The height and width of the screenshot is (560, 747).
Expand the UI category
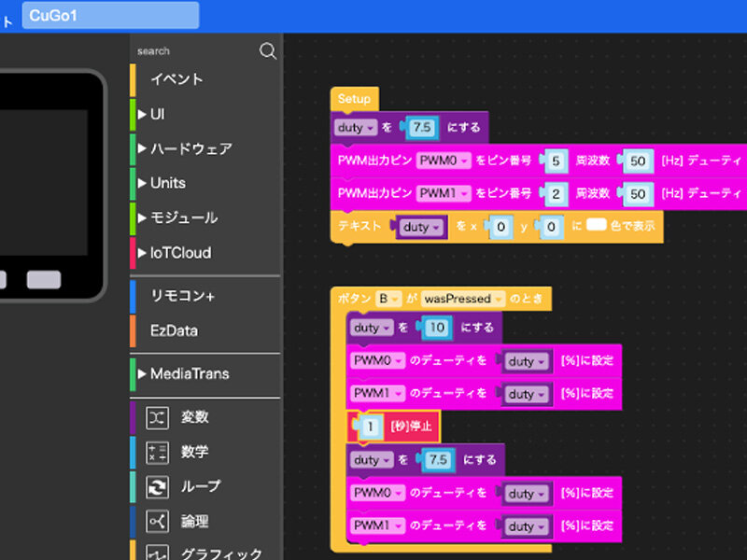157,114
